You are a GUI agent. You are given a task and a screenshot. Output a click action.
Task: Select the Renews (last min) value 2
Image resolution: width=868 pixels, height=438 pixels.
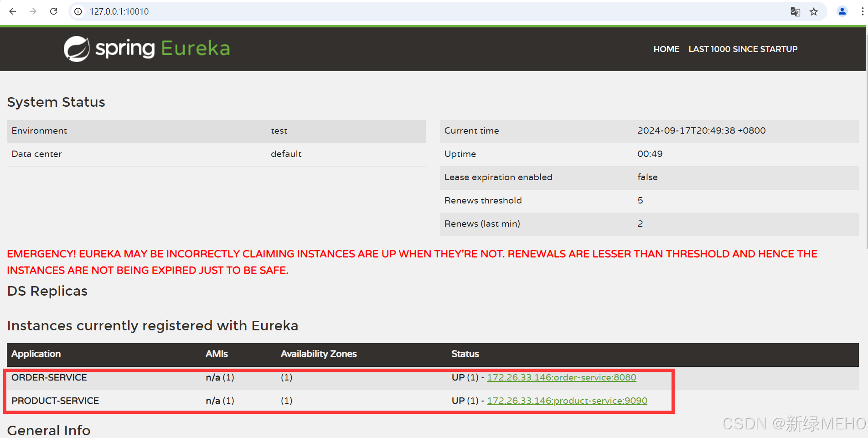click(640, 224)
